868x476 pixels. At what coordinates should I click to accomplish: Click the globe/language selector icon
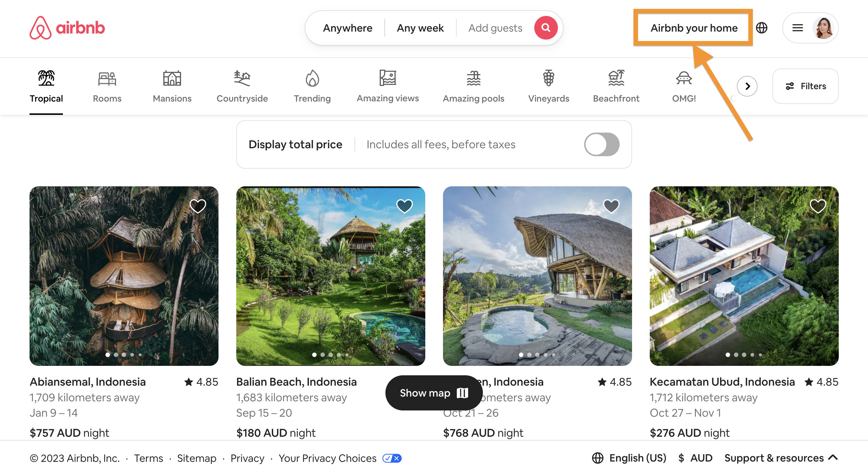763,27
